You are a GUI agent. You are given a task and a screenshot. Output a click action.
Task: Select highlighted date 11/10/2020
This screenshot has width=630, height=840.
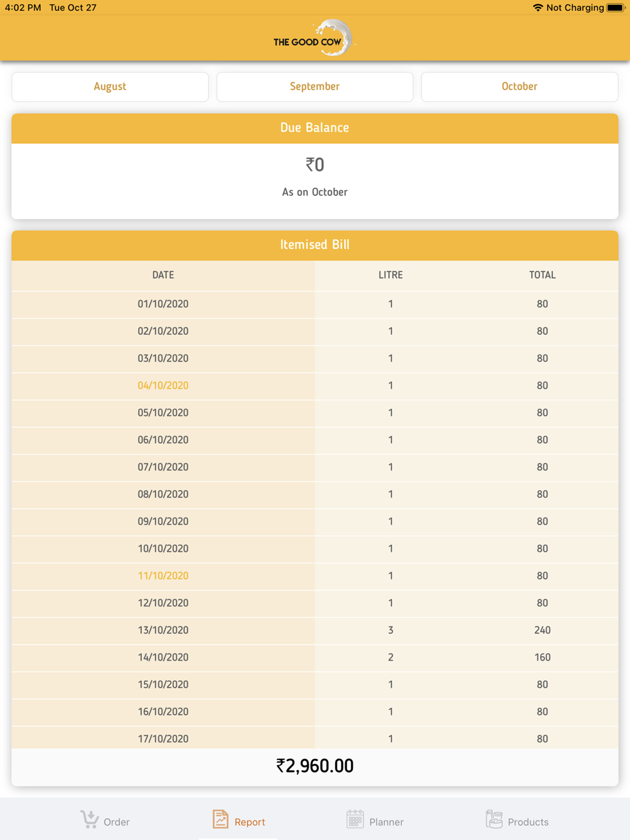tap(163, 576)
